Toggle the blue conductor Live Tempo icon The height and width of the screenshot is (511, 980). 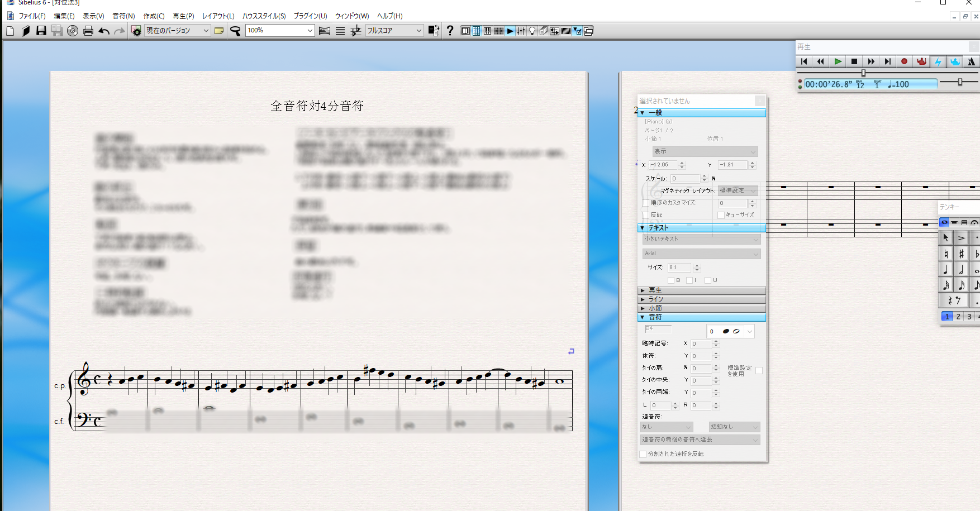(x=955, y=61)
